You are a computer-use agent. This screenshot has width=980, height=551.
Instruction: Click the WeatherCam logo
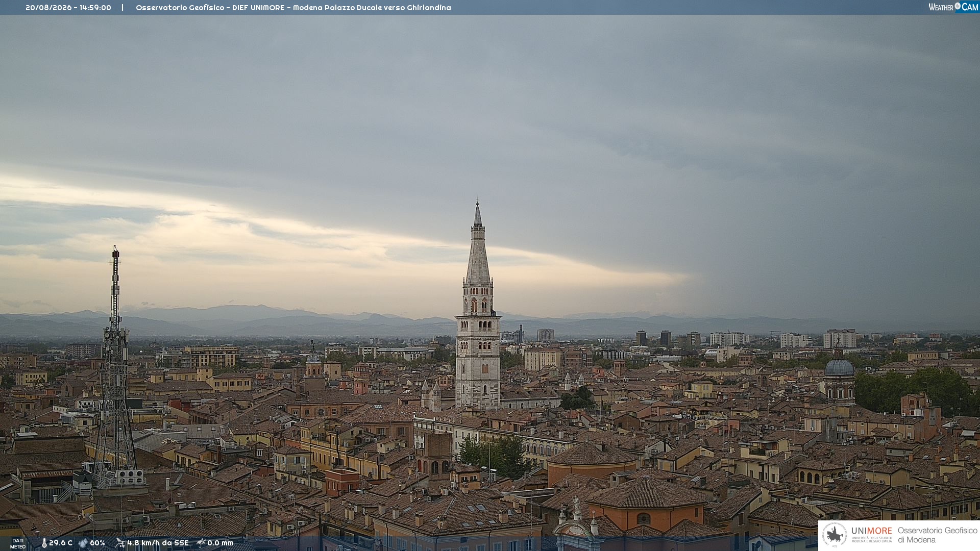point(953,7)
